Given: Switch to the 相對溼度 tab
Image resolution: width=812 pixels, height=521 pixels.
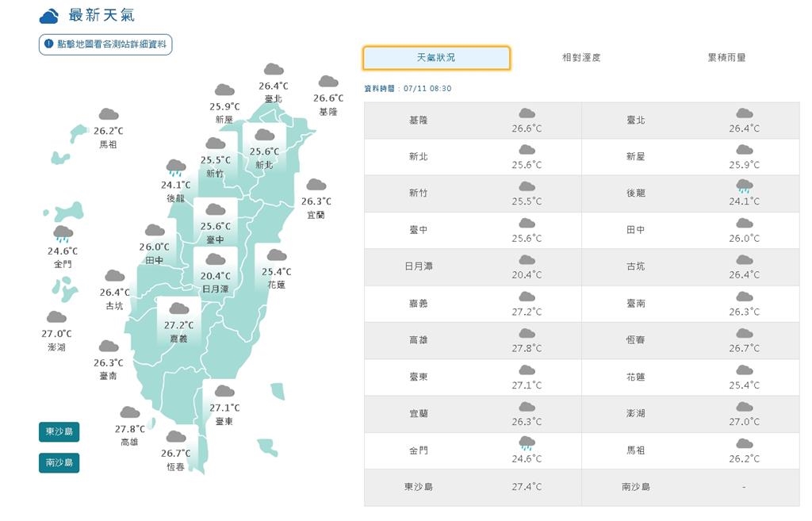Looking at the screenshot, I should coord(581,57).
